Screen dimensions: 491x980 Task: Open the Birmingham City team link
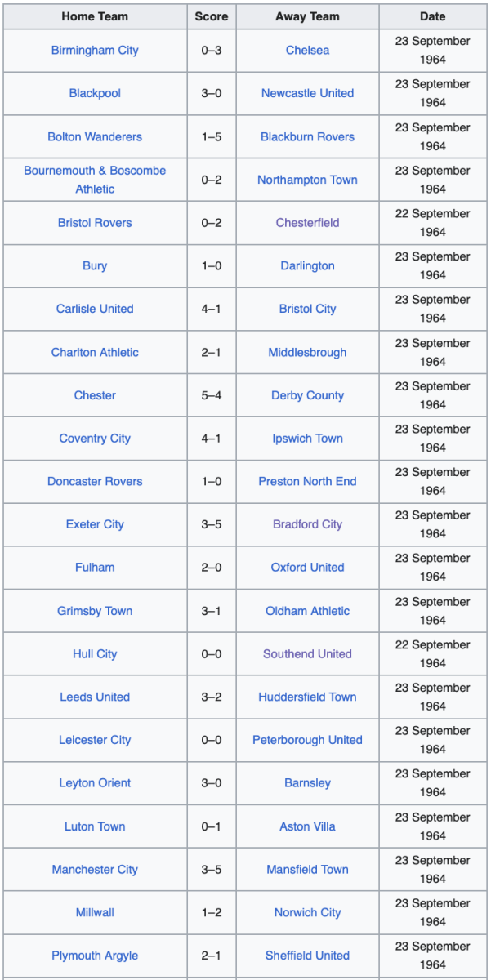pyautogui.click(x=95, y=51)
